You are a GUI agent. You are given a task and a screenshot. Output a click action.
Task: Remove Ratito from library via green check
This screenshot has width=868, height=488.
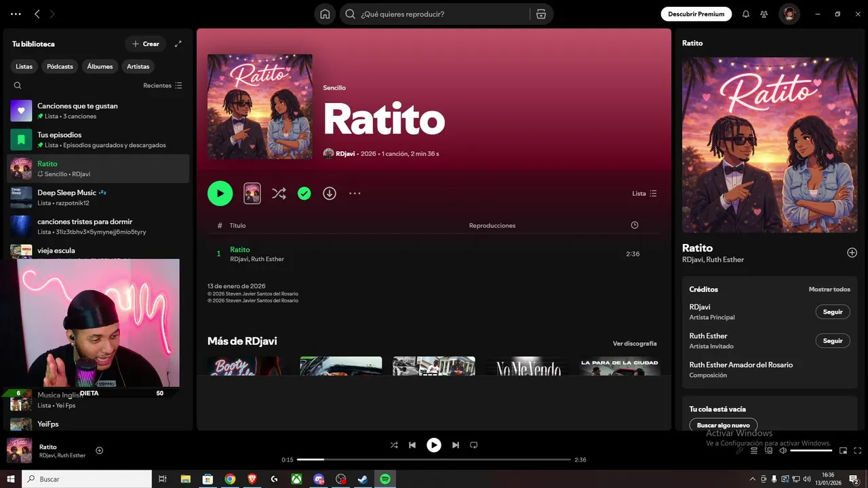304,193
